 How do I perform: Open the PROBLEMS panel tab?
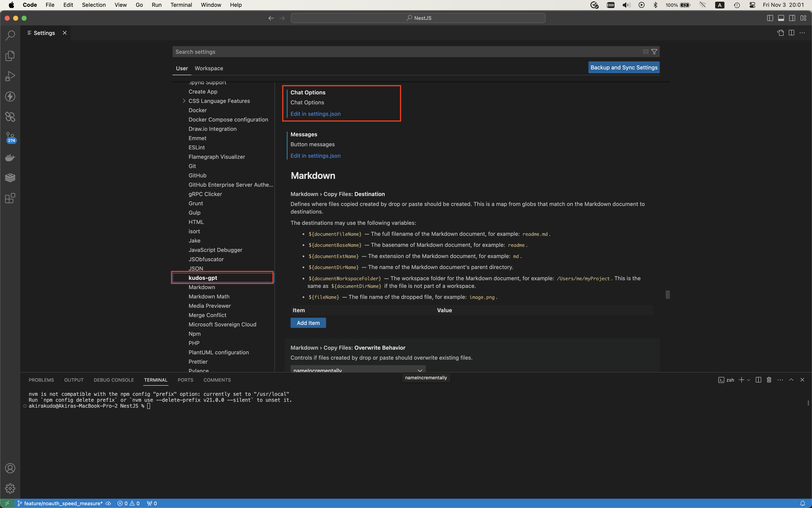[x=41, y=380]
